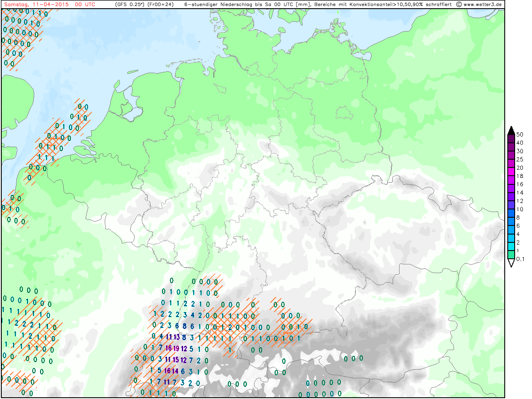The width and height of the screenshot is (532, 399).
Task: Click the legend label 50
Action: click(x=520, y=134)
